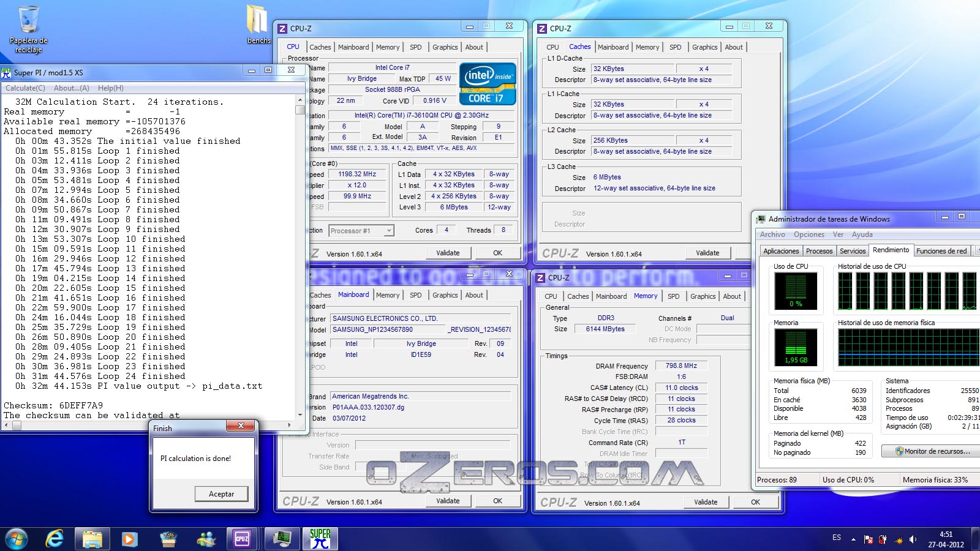Launch Windows Media Player from the taskbar
This screenshot has height=551, width=980.
(129, 539)
